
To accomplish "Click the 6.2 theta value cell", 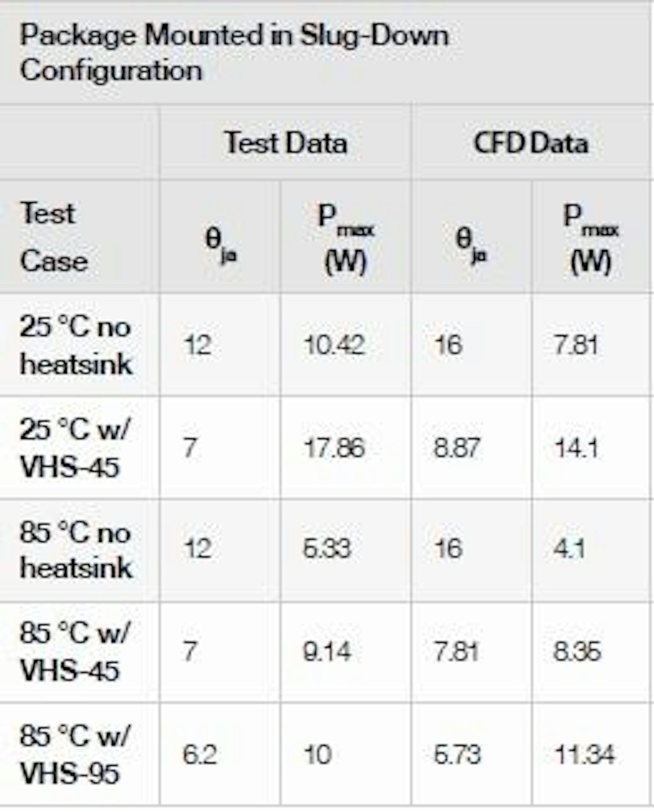I will pos(200,754).
